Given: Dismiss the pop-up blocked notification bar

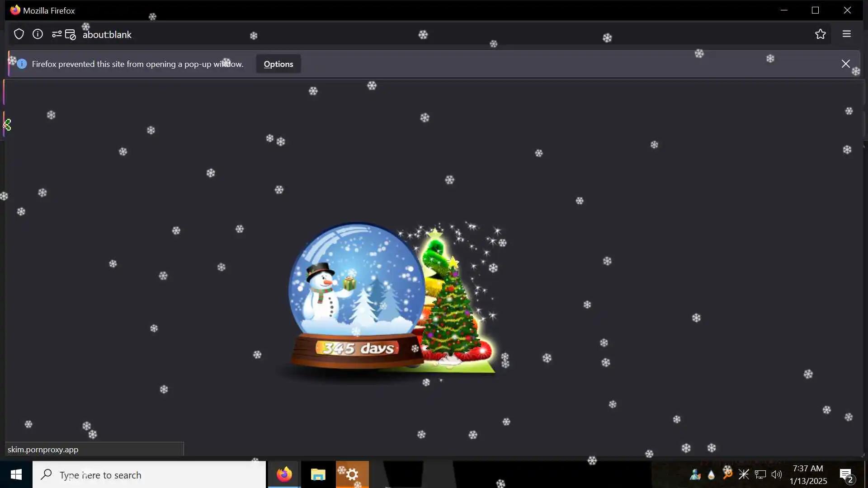Looking at the screenshot, I should coord(845,64).
